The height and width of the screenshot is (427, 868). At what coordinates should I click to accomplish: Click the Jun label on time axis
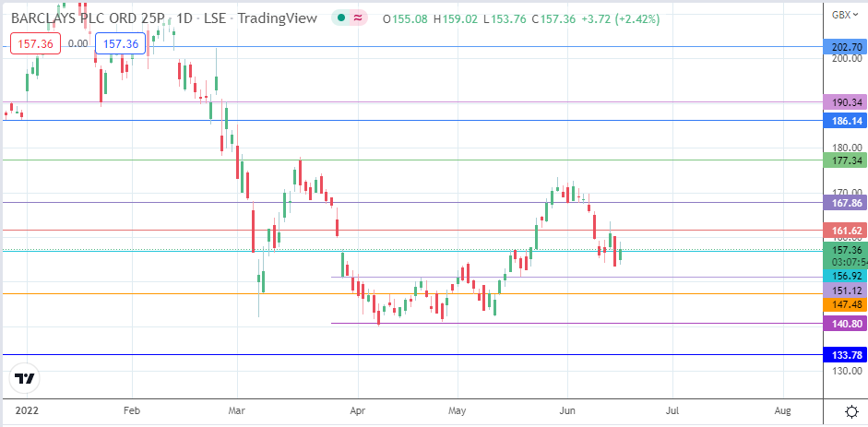click(x=567, y=410)
